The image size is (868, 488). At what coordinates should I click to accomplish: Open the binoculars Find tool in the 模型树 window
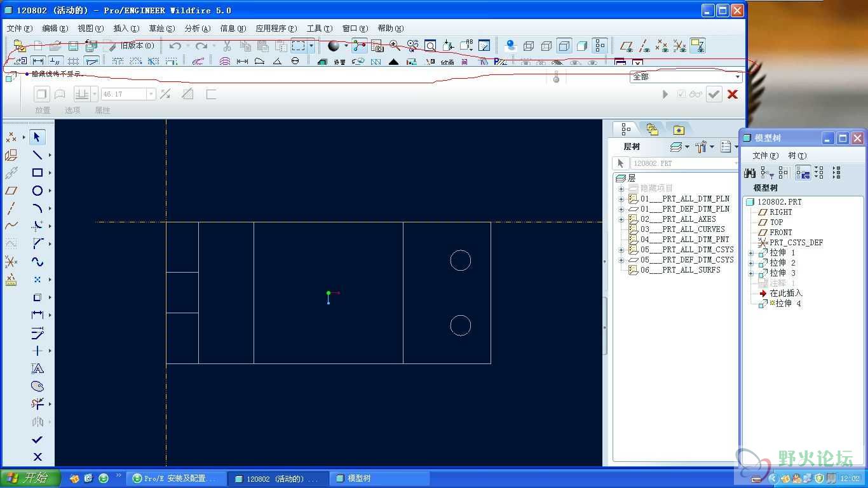point(750,173)
